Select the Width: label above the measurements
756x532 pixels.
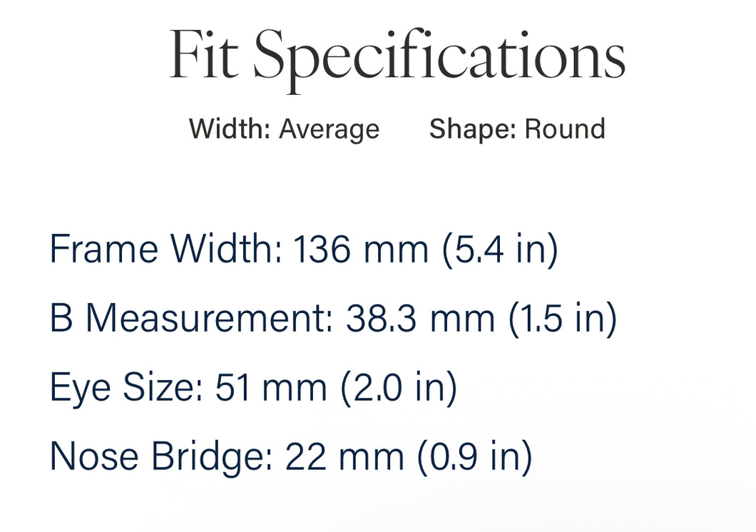click(230, 128)
